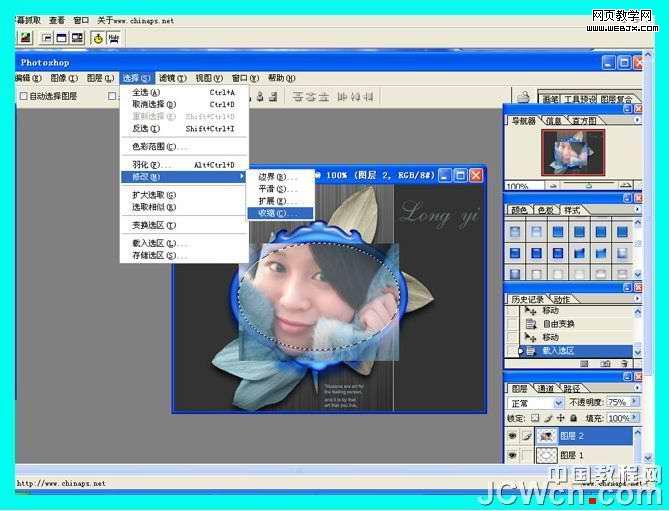
Task: Set history brush source beside first 移动 state
Action: (512, 311)
